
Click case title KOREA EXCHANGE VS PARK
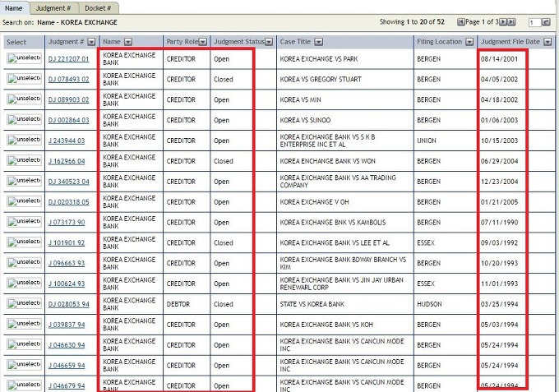(x=319, y=59)
